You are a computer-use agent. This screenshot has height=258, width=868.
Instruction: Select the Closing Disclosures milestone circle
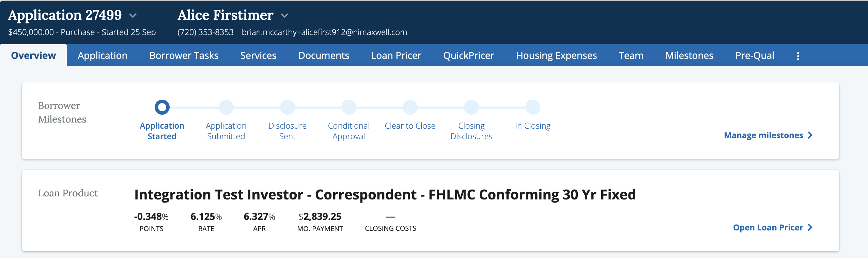pyautogui.click(x=471, y=107)
